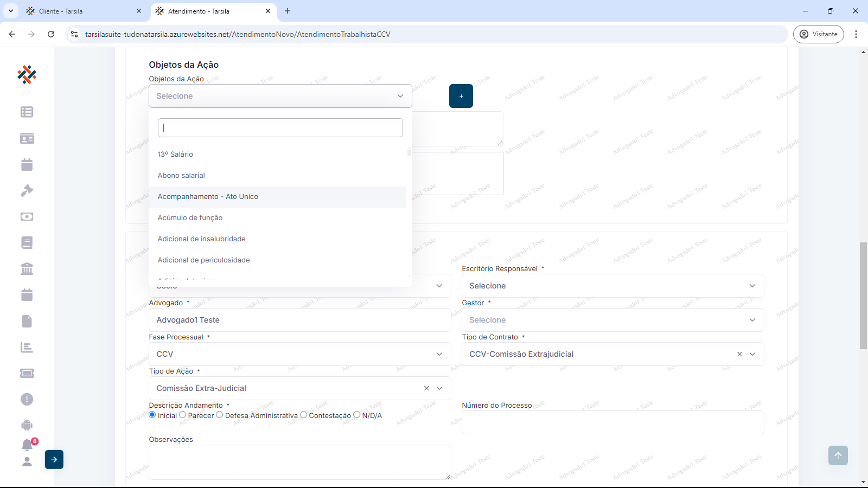Open the ID card sidebar icon
The image size is (868, 488).
click(x=27, y=139)
